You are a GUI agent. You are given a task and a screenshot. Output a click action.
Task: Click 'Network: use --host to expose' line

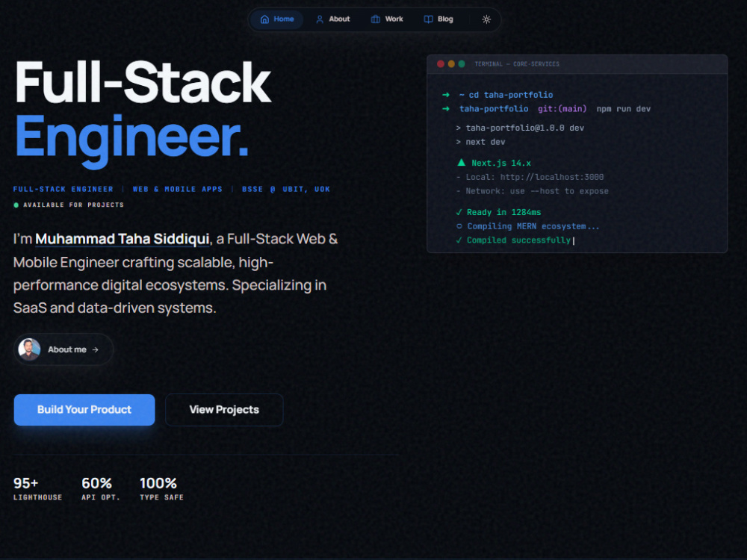point(532,191)
